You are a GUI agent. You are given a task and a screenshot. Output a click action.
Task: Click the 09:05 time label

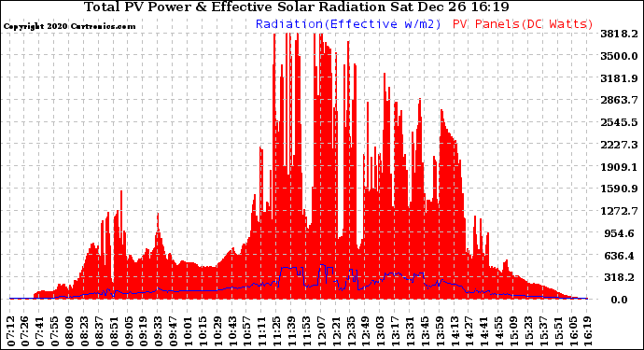(129, 331)
